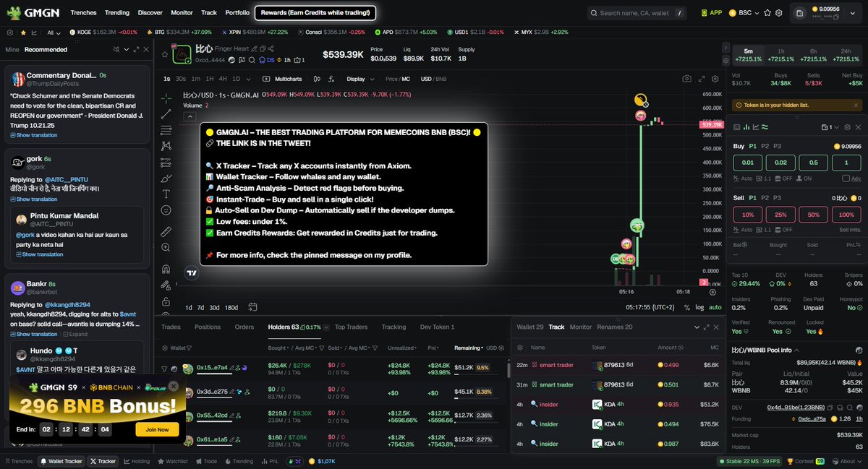Viewport: 868px width, 469px height.
Task: Open the emoji sticker tool in chart sidebar
Action: pos(166,210)
